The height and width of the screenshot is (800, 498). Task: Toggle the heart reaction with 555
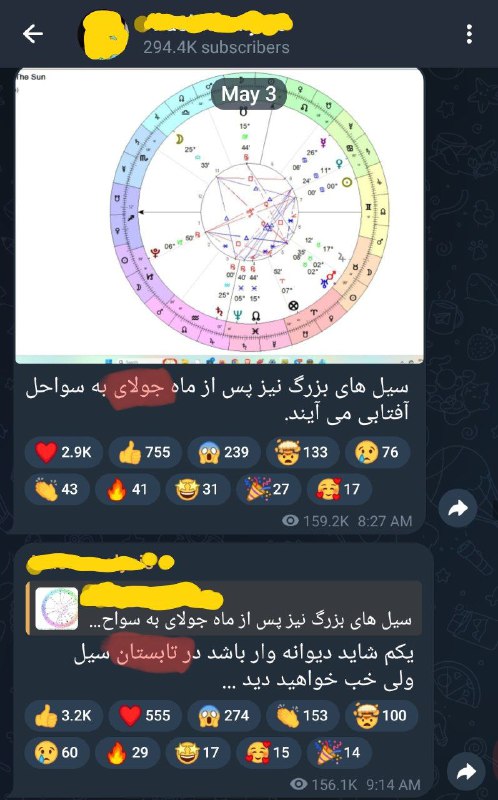point(145,715)
